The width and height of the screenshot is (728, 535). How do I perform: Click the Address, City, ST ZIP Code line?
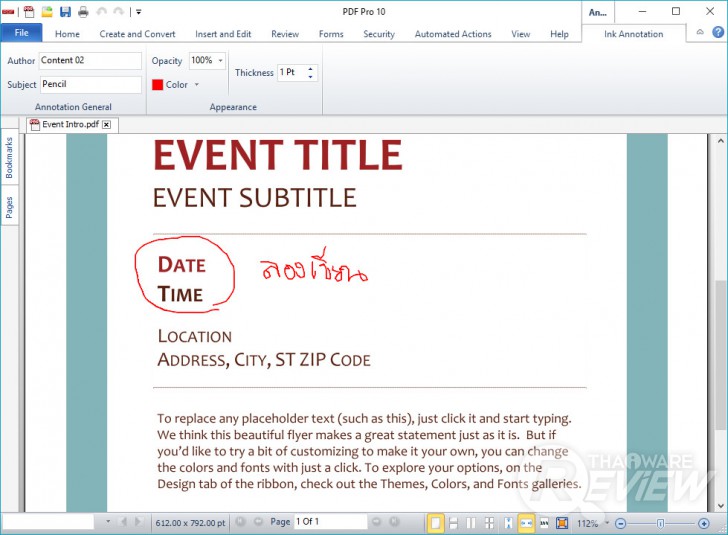264,360
